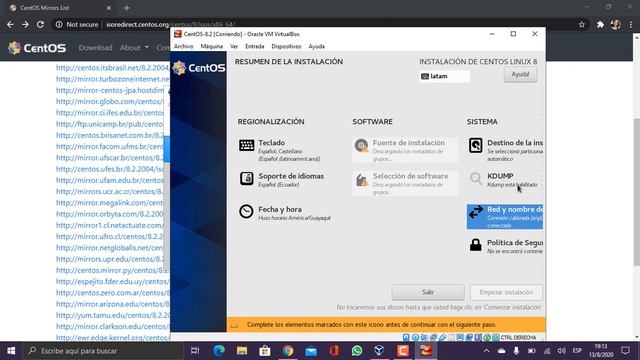The height and width of the screenshot is (360, 640).
Task: Open a new Chrome tab
Action: (x=127, y=8)
